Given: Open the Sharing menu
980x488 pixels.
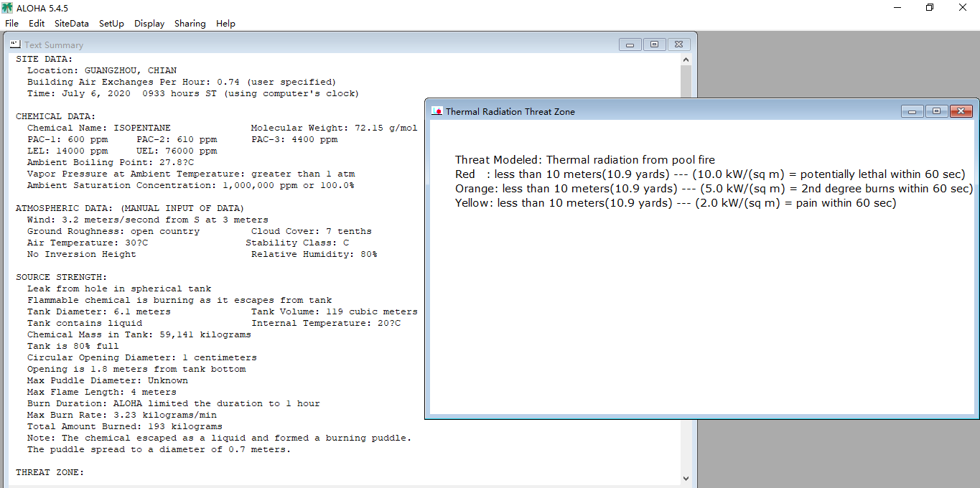Looking at the screenshot, I should tap(190, 24).
